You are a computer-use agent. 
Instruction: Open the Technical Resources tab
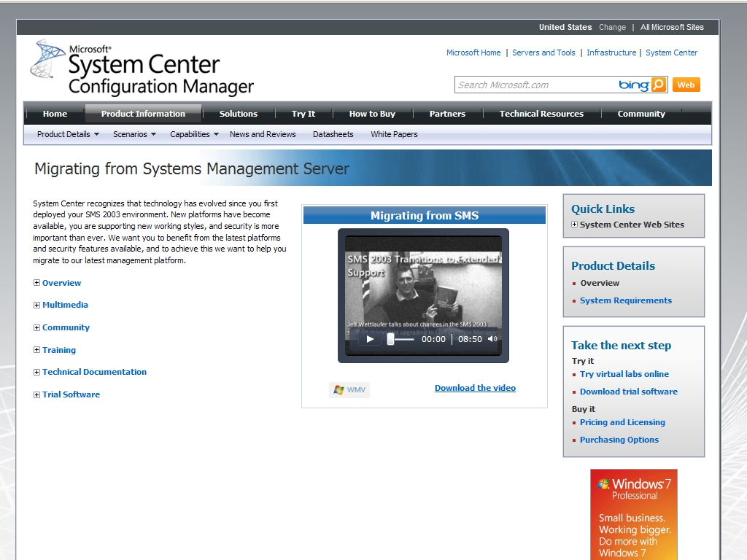click(542, 114)
